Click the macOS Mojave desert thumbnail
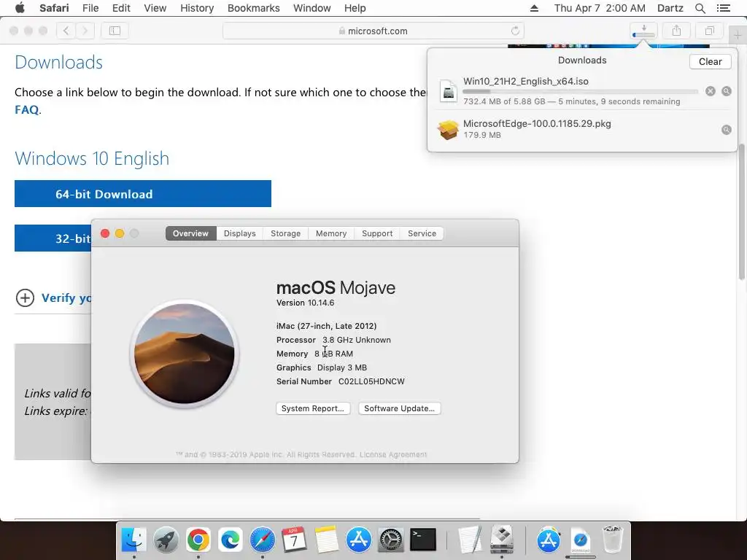Image resolution: width=747 pixels, height=560 pixels. click(x=185, y=354)
